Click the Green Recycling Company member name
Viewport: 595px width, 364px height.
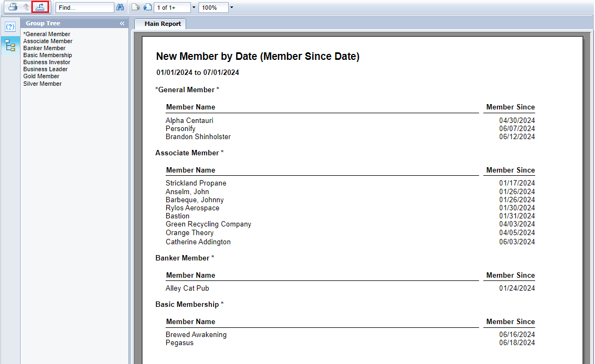(208, 224)
